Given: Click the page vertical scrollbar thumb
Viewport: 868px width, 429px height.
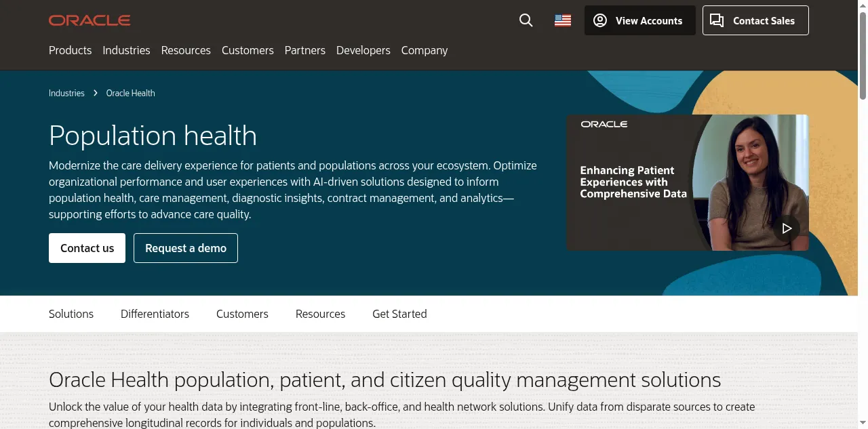Looking at the screenshot, I should (863, 56).
